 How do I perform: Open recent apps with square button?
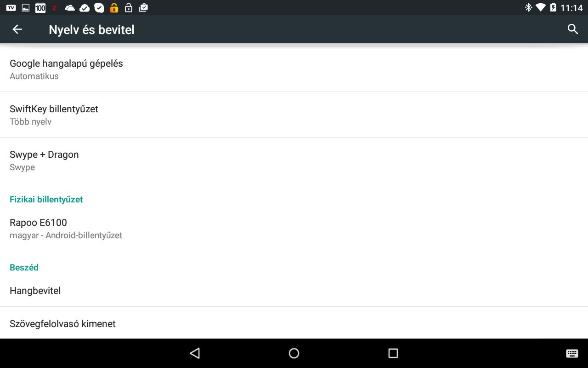coord(393,353)
